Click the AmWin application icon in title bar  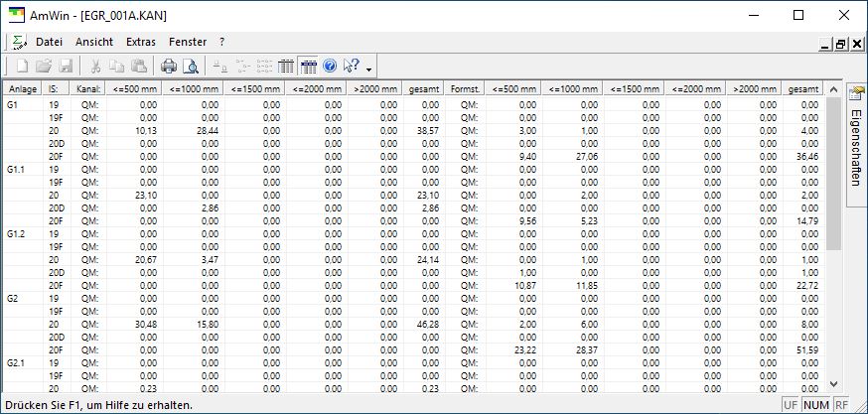click(17, 16)
